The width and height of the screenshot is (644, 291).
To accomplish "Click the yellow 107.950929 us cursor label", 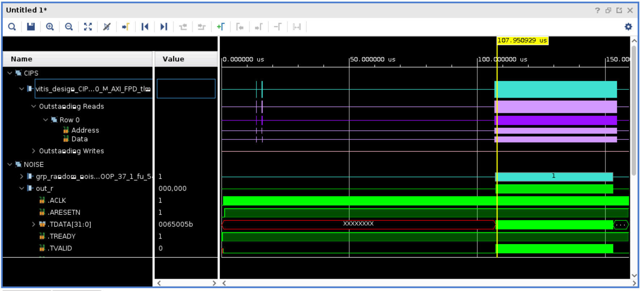I will coord(522,41).
